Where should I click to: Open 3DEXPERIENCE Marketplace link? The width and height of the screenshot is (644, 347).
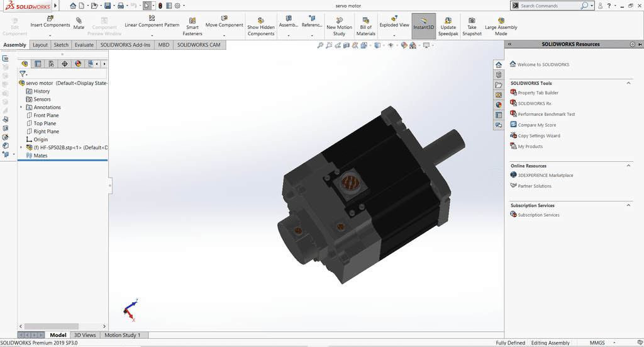click(545, 175)
